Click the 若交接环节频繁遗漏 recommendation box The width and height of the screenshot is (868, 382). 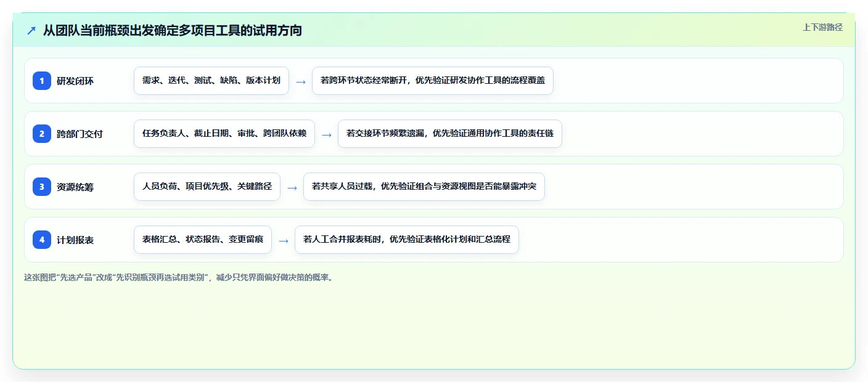450,134
